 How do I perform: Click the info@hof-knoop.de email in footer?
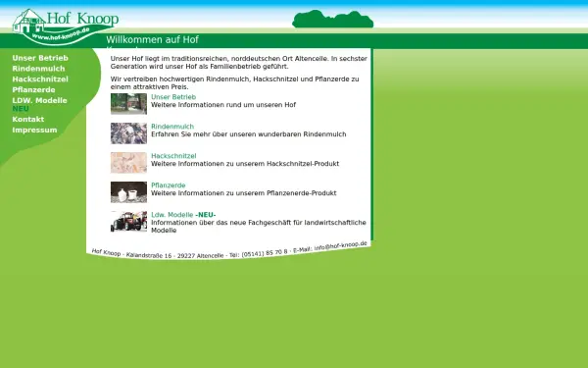tap(340, 246)
